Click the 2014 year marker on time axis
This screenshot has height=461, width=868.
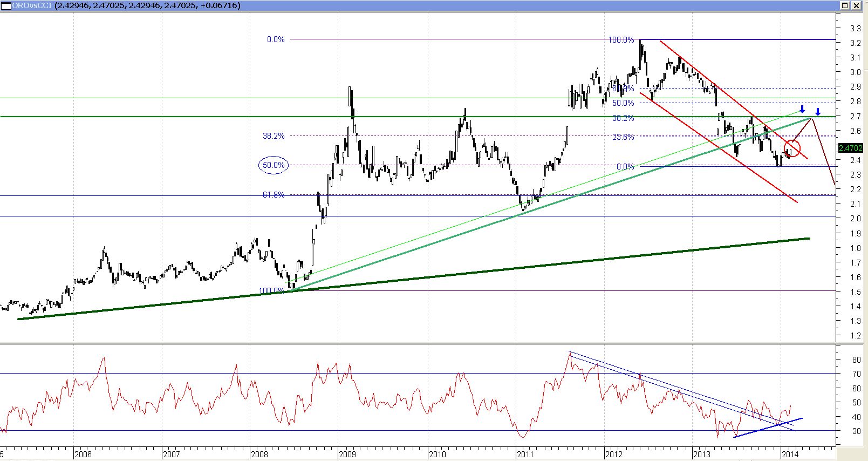tap(790, 455)
